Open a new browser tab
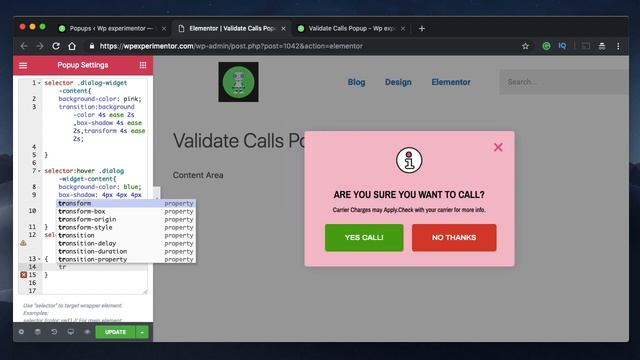Viewport: 640px width, 360px height. (x=422, y=29)
